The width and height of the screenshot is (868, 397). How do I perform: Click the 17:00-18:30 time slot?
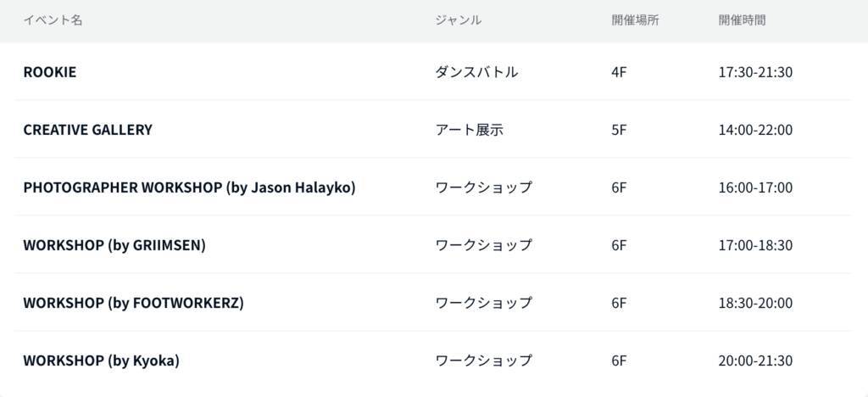754,245
